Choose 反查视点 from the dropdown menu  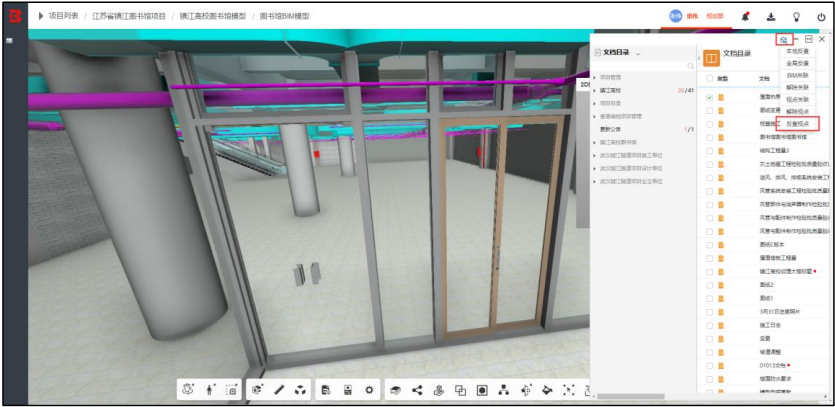pos(797,124)
